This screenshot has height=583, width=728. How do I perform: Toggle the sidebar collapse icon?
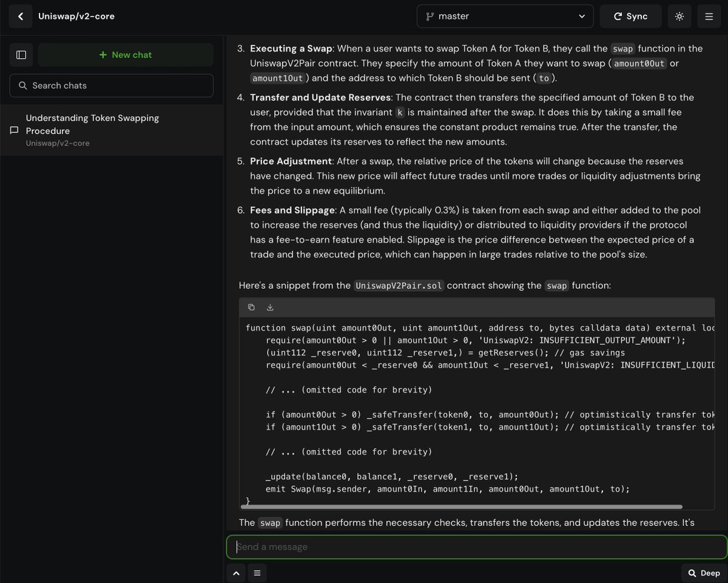pos(21,55)
